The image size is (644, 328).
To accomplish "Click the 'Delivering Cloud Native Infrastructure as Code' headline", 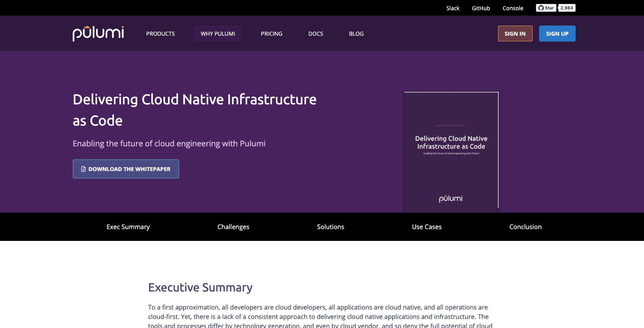I will (x=194, y=110).
